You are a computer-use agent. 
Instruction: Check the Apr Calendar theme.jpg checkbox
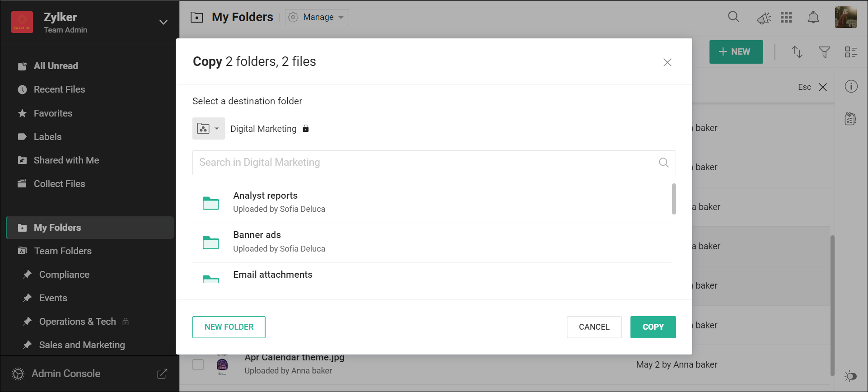click(x=198, y=364)
